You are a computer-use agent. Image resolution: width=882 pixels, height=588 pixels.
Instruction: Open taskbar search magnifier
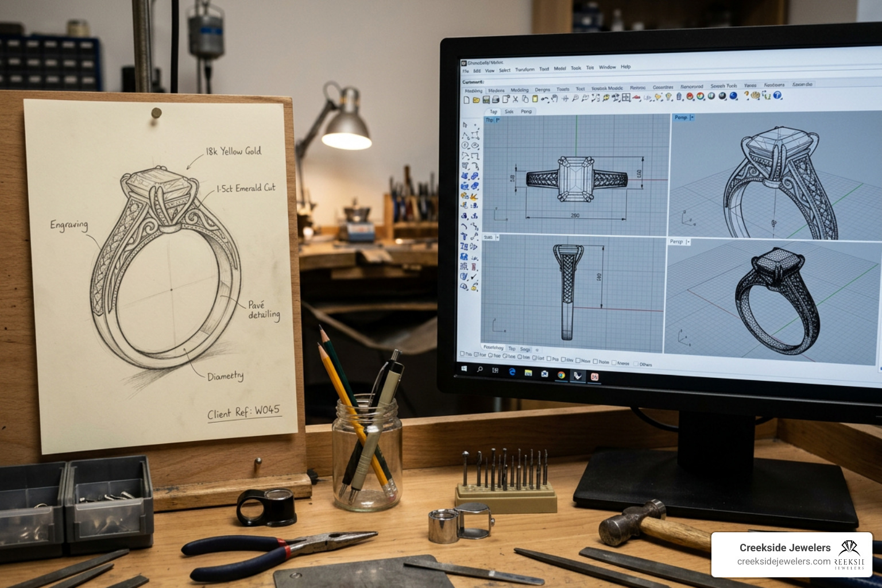click(480, 369)
